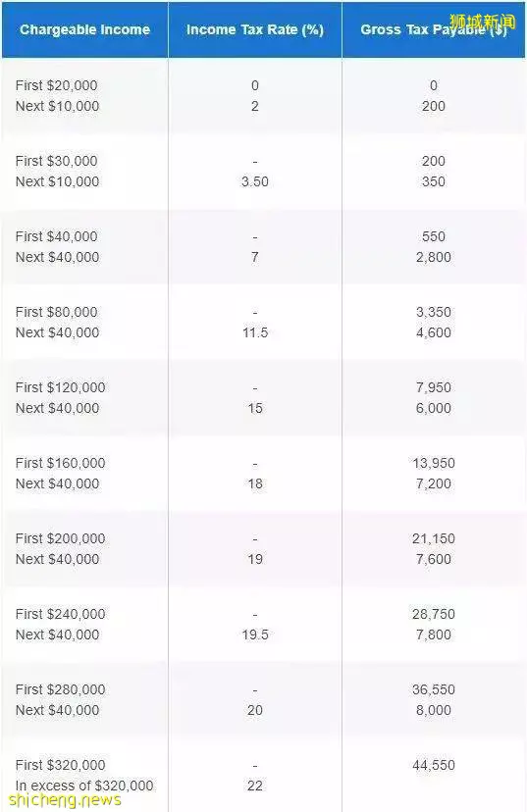
Task: Click In excess of $320,000 text
Action: [x=84, y=787]
